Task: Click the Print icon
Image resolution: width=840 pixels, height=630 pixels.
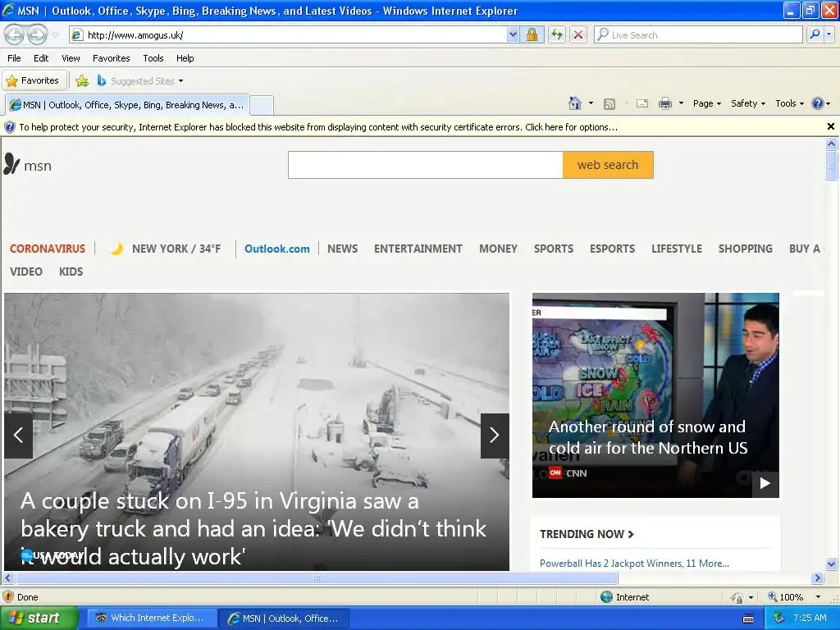Action: [x=664, y=103]
